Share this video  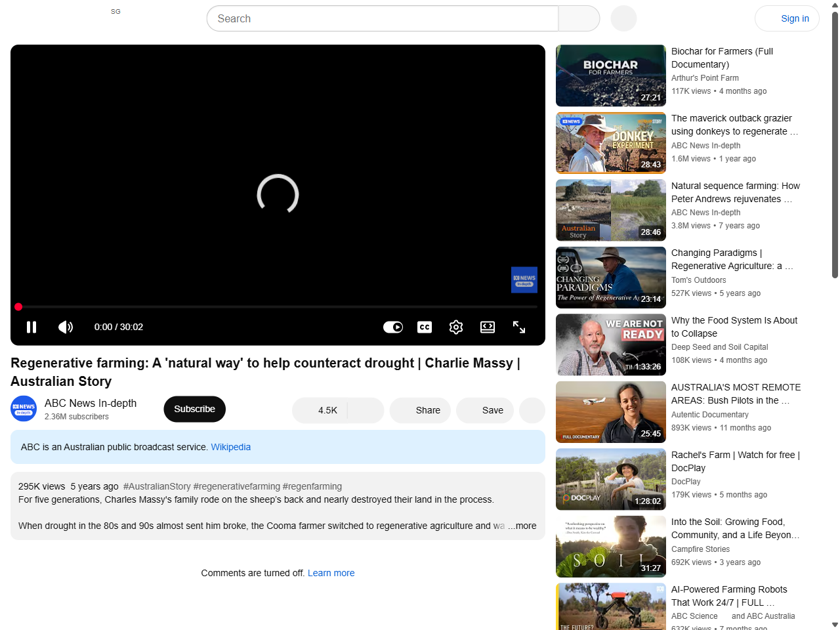(x=420, y=410)
